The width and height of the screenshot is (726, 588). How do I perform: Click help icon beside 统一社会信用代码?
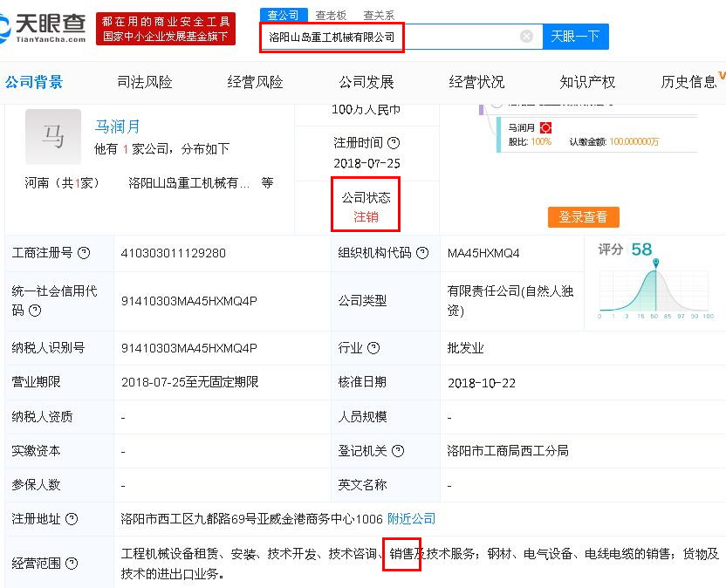click(x=35, y=310)
